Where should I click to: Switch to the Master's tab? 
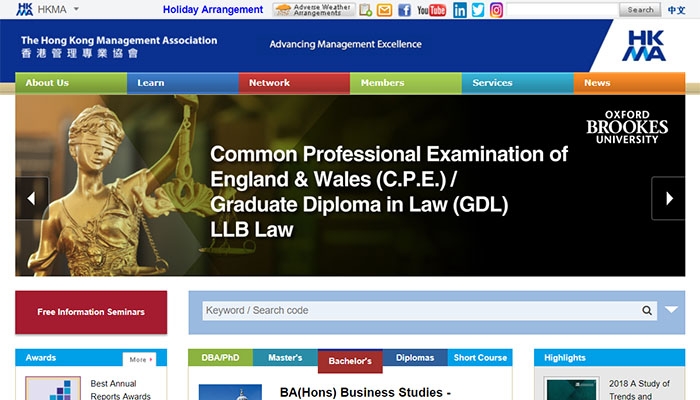pyautogui.click(x=285, y=358)
